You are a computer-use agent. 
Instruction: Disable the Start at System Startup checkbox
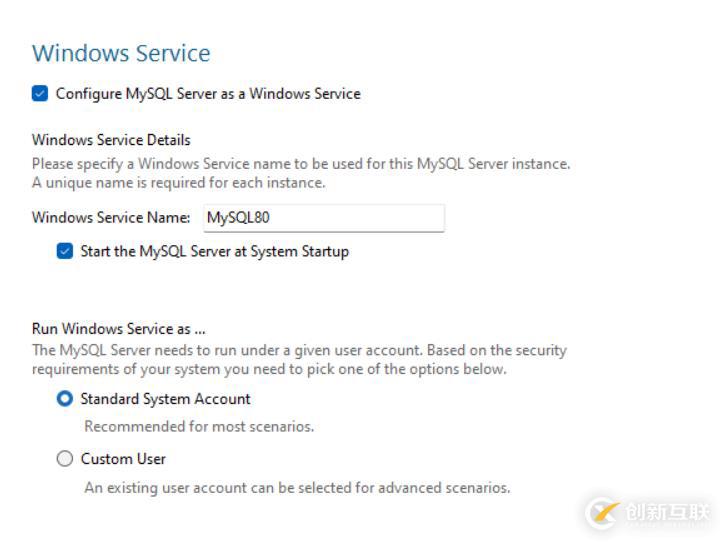(65, 252)
